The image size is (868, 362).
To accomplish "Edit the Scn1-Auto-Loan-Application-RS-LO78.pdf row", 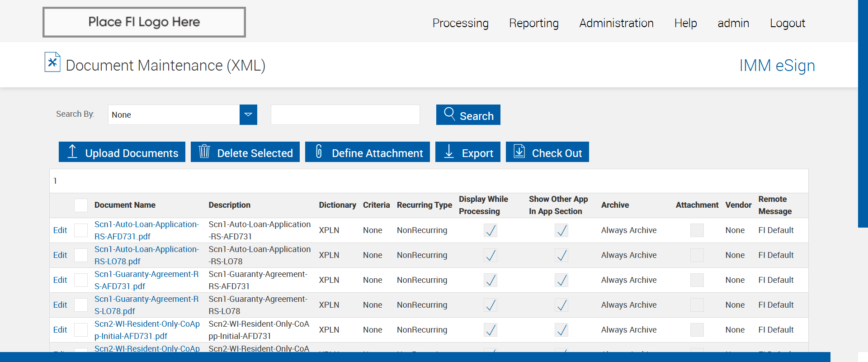I will click(60, 255).
